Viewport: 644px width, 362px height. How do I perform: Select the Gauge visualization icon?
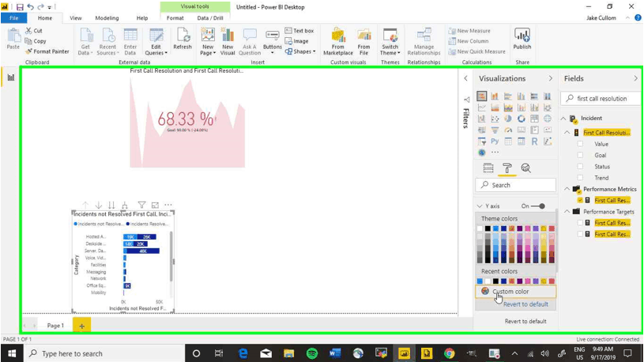coord(508,130)
